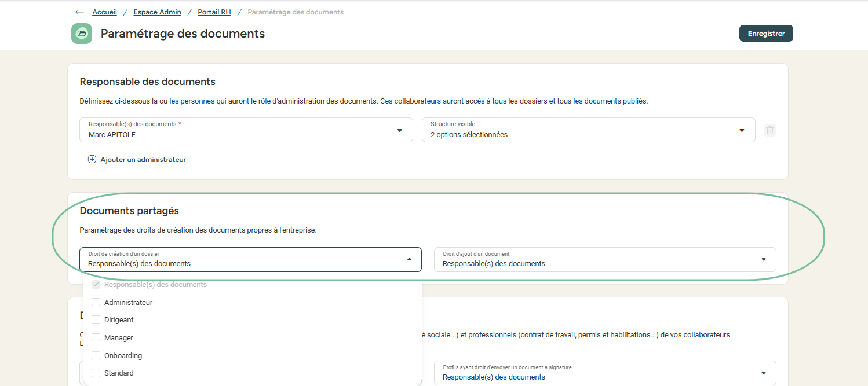Click the green documents folder icon

82,34
